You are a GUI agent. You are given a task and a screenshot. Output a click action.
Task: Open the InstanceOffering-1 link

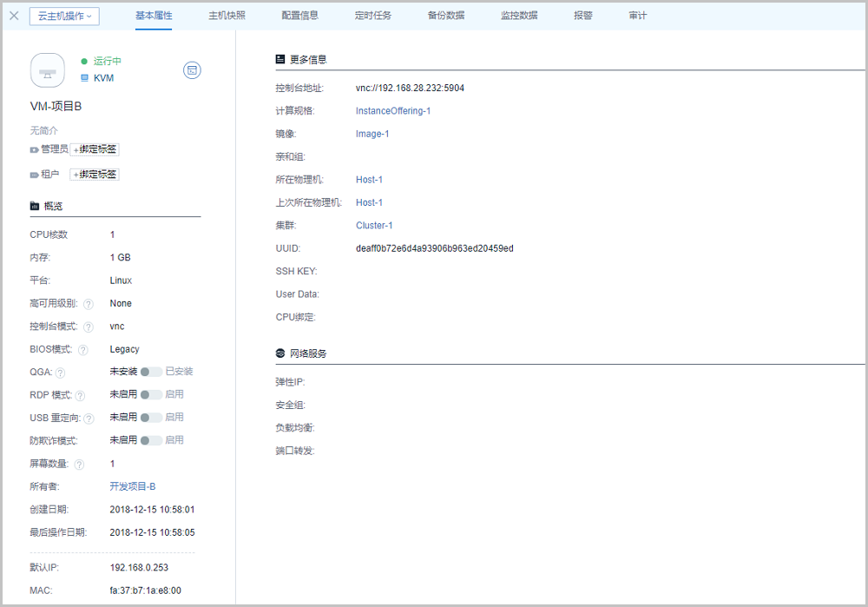pyautogui.click(x=393, y=111)
